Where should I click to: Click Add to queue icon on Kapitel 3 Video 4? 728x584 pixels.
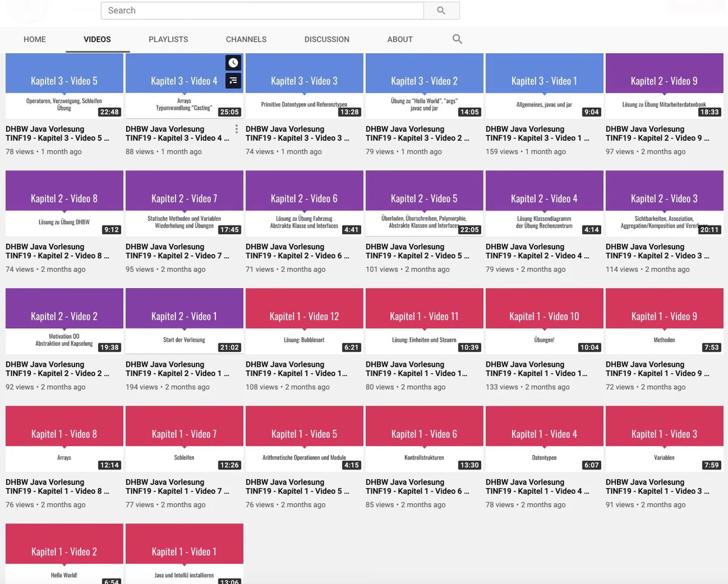(234, 80)
